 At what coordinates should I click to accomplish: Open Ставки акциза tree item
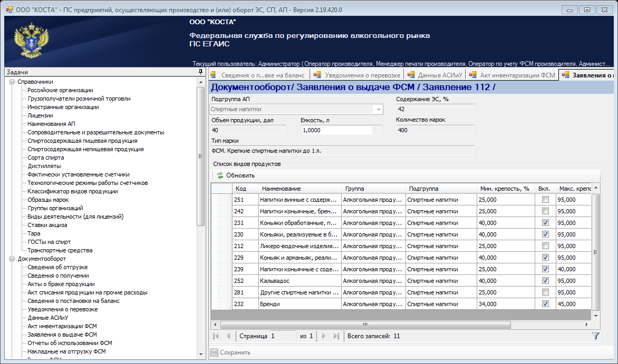(47, 225)
